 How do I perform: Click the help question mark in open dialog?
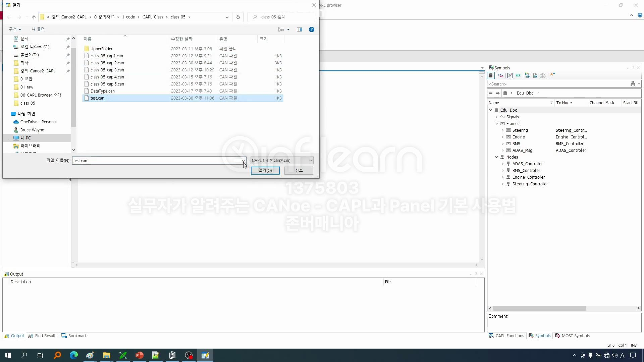pyautogui.click(x=312, y=29)
